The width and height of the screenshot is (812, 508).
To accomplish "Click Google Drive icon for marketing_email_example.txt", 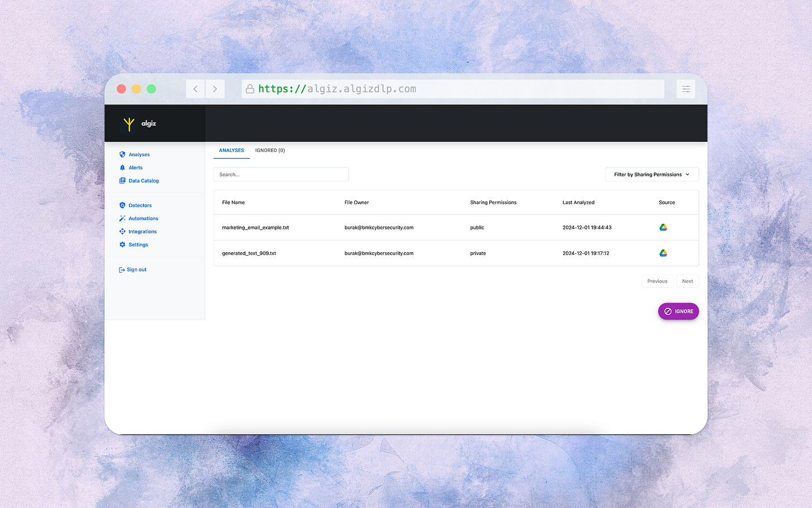I will click(663, 227).
